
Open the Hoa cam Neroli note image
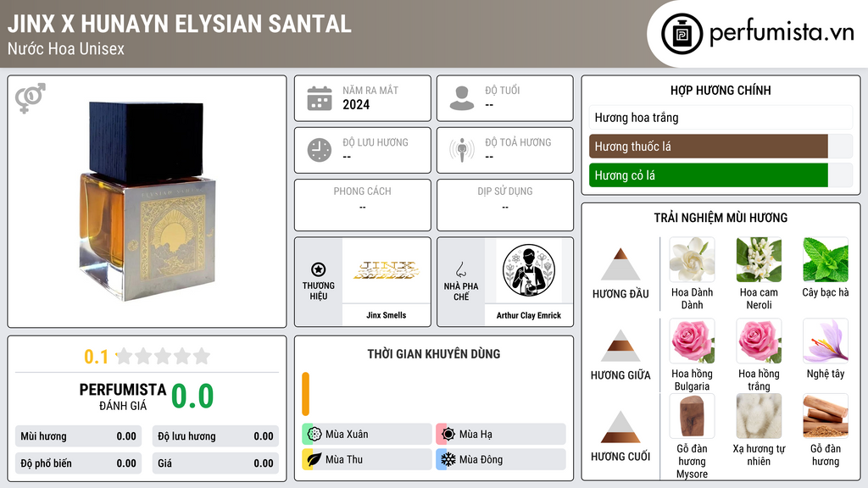[x=759, y=260]
